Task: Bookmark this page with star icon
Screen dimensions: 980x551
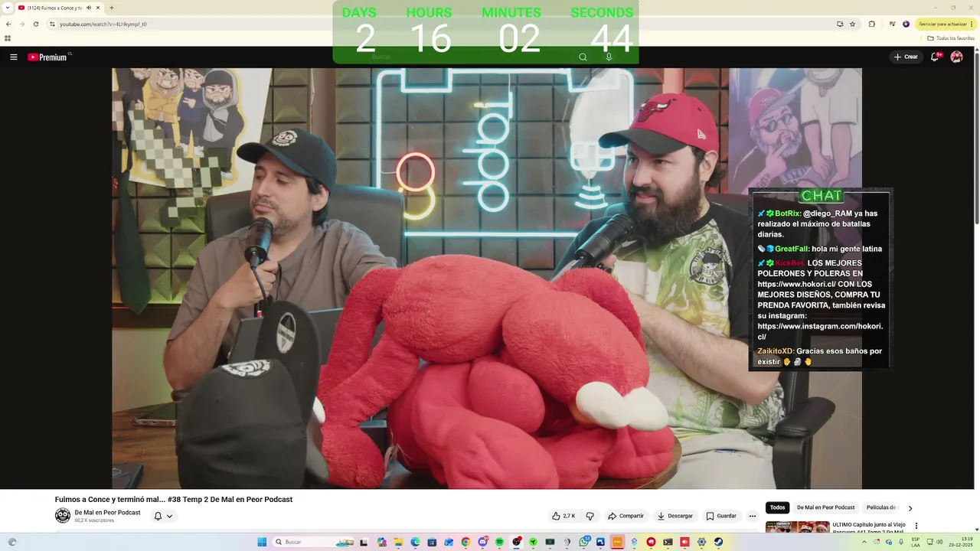Action: pos(853,24)
